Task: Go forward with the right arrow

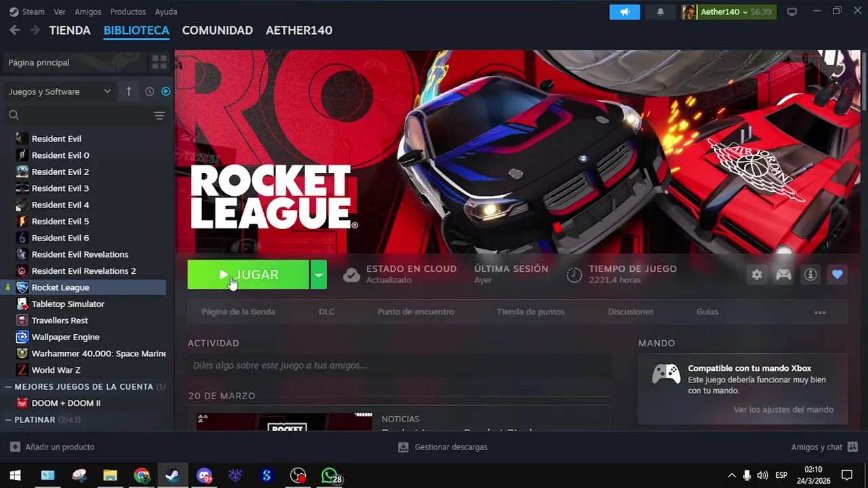Action: point(35,30)
